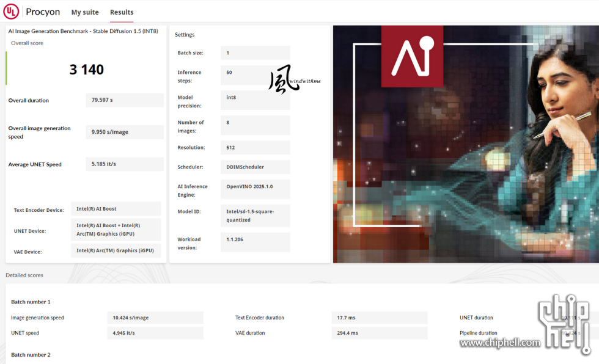Click AI Inference Engine value OpenVINO 2025.1.0
The height and width of the screenshot is (364, 599).
(255, 189)
